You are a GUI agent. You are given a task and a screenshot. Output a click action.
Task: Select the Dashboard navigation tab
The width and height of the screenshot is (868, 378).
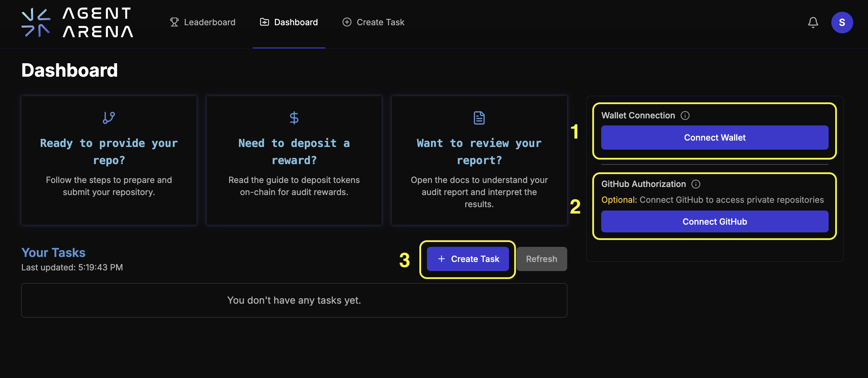click(x=289, y=22)
